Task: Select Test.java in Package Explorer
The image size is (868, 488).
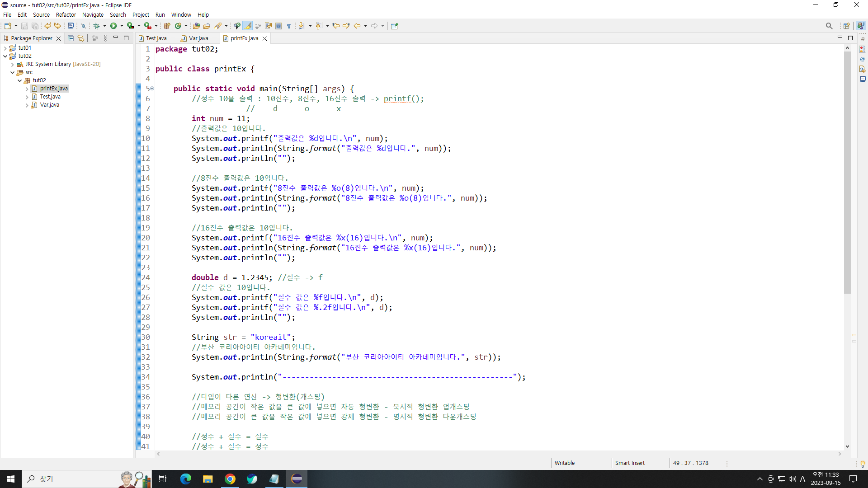Action: [x=50, y=97]
